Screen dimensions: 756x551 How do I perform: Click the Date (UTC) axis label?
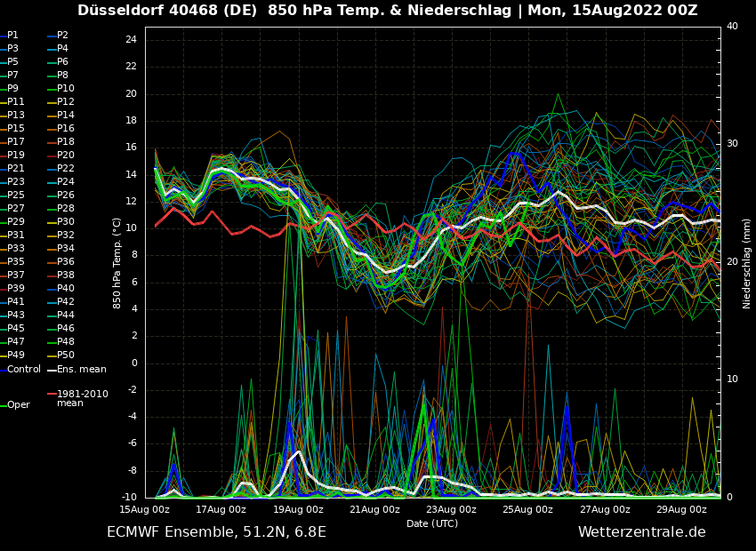(432, 524)
